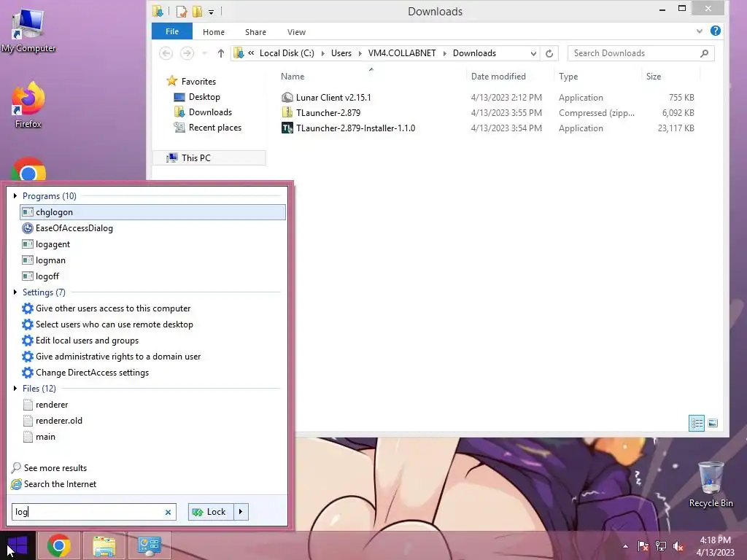
Task: Click New Folder icon in Quick Access Toolbar
Action: (x=197, y=12)
